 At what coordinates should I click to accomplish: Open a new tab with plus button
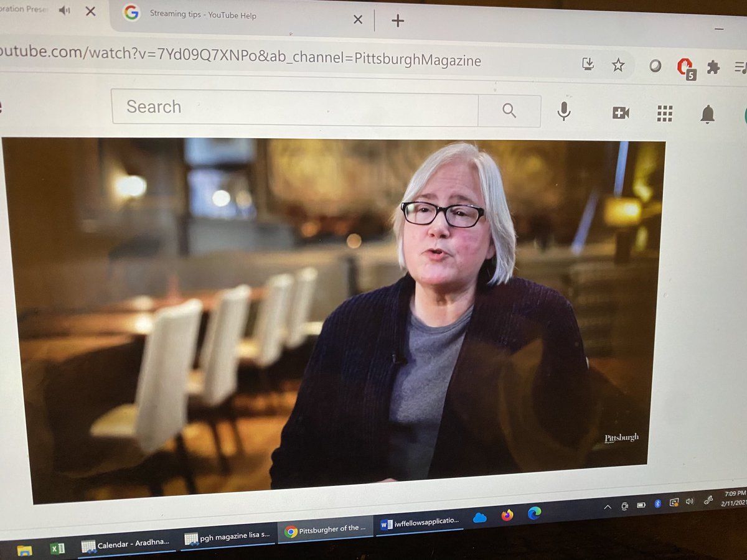point(398,21)
